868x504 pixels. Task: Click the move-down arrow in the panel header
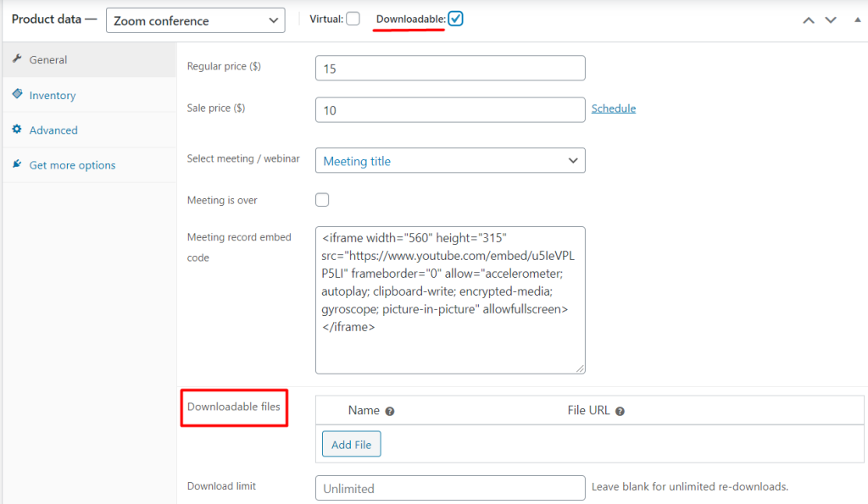pos(831,19)
